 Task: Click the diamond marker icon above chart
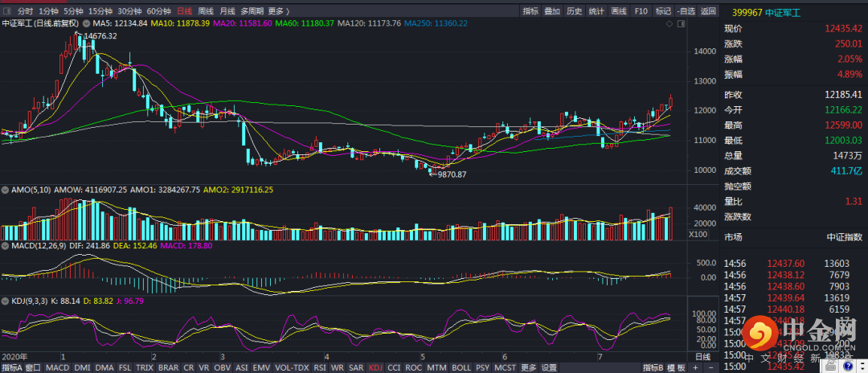[x=668, y=24]
